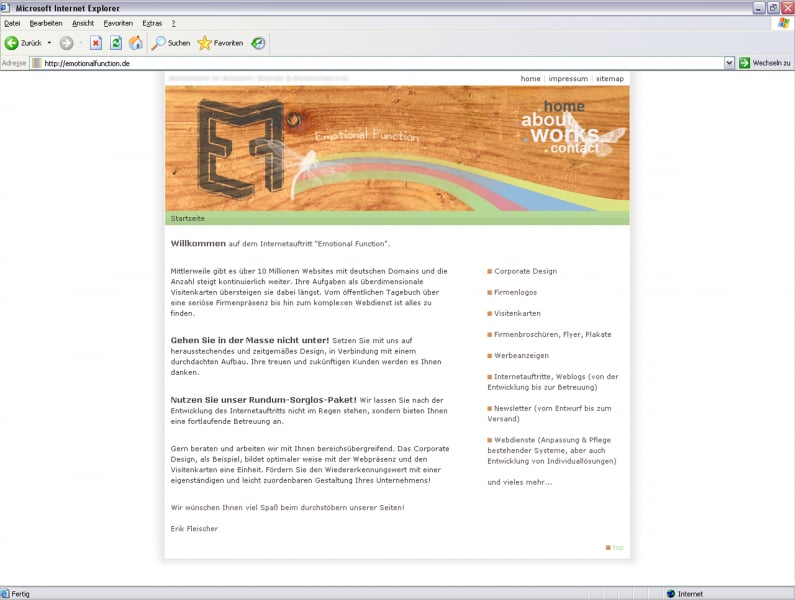This screenshot has height=600, width=795.
Task: Refresh the page with the green arrows icon
Action: 116,43
